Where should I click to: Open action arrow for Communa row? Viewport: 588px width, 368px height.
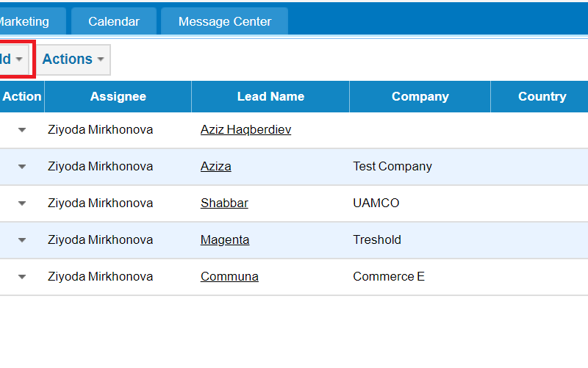22,277
